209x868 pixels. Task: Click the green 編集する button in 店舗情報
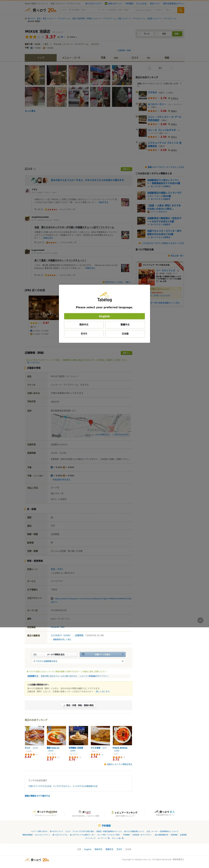(x=126, y=353)
